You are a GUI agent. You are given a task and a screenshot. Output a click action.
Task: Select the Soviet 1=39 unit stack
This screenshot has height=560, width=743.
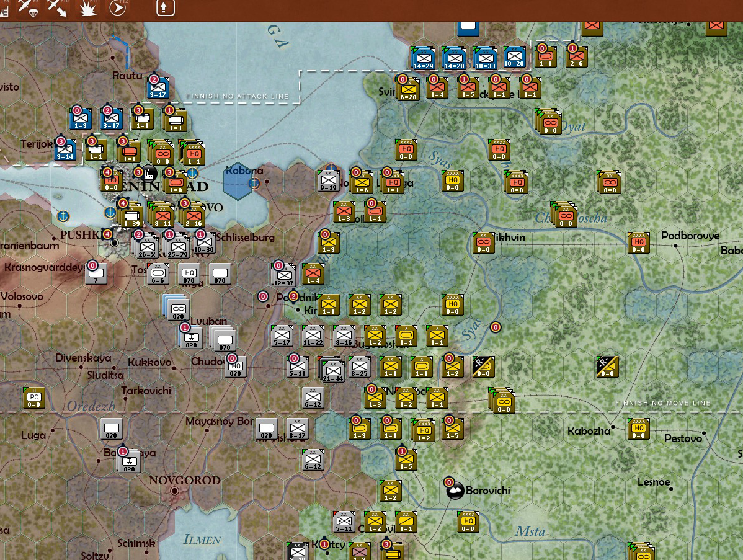[131, 216]
